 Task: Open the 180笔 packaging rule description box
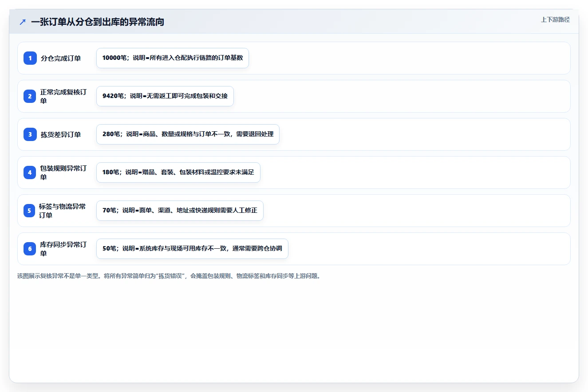pyautogui.click(x=178, y=172)
